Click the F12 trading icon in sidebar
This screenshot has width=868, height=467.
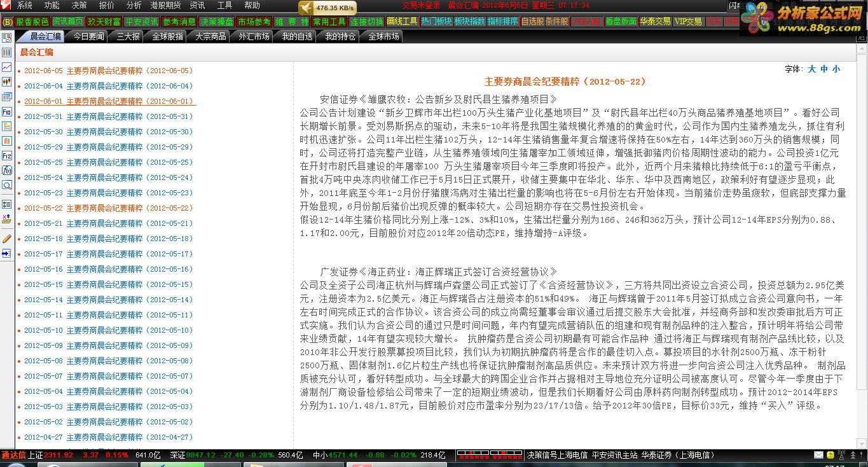6,155
